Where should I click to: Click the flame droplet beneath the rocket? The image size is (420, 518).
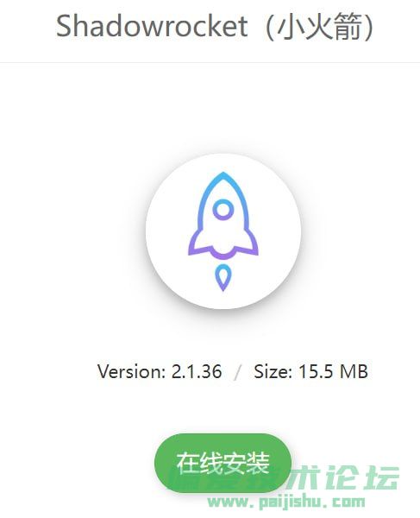coord(223,278)
